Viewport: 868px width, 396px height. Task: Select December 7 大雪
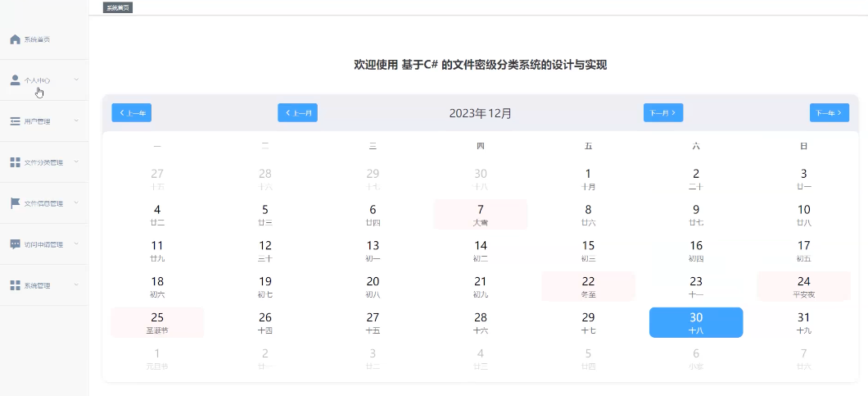[481, 214]
